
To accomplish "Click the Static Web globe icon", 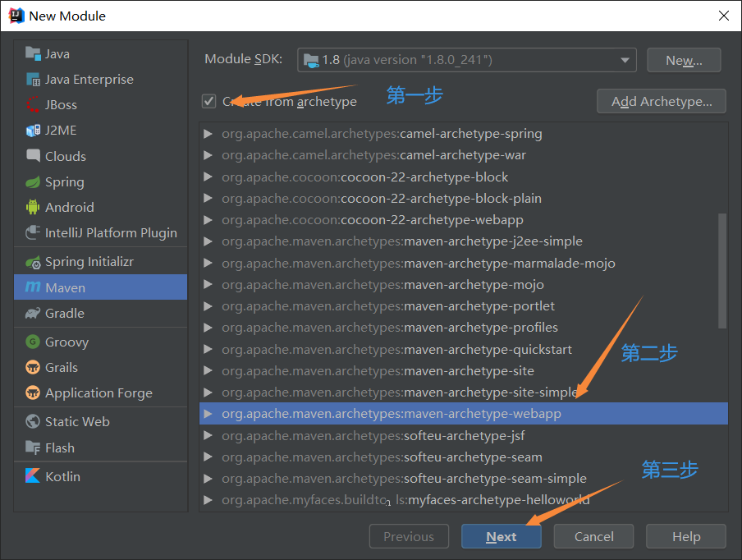I will (33, 421).
